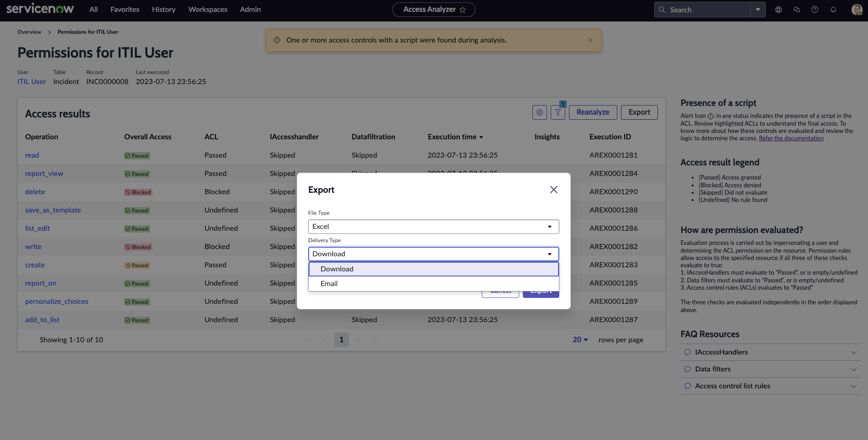
Task: Click the Blocked badge in the delete row
Action: point(138,192)
